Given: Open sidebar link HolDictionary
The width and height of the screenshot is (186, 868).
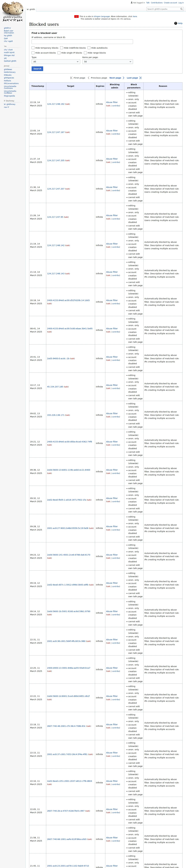Looking at the screenshot, I should 10,72.
